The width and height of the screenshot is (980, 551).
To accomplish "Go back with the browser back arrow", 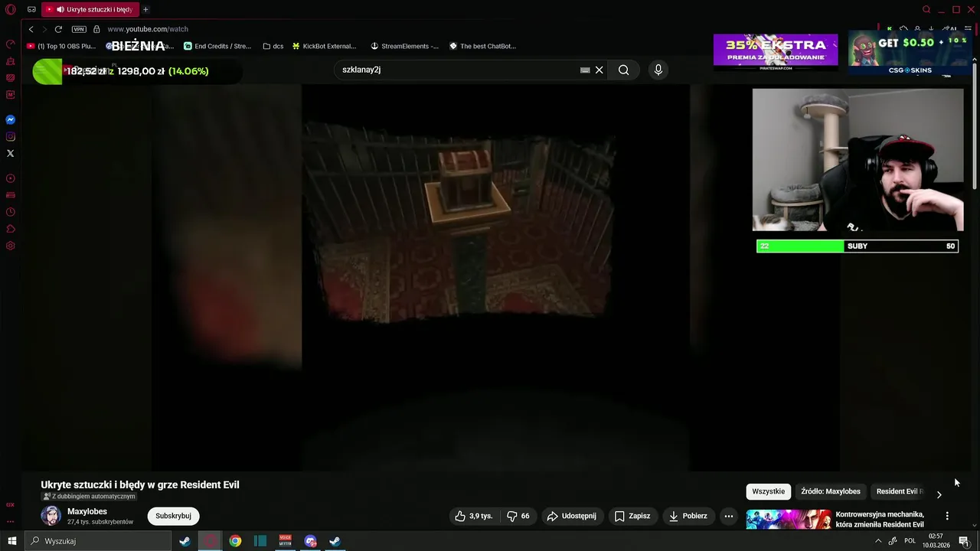I will click(x=31, y=29).
